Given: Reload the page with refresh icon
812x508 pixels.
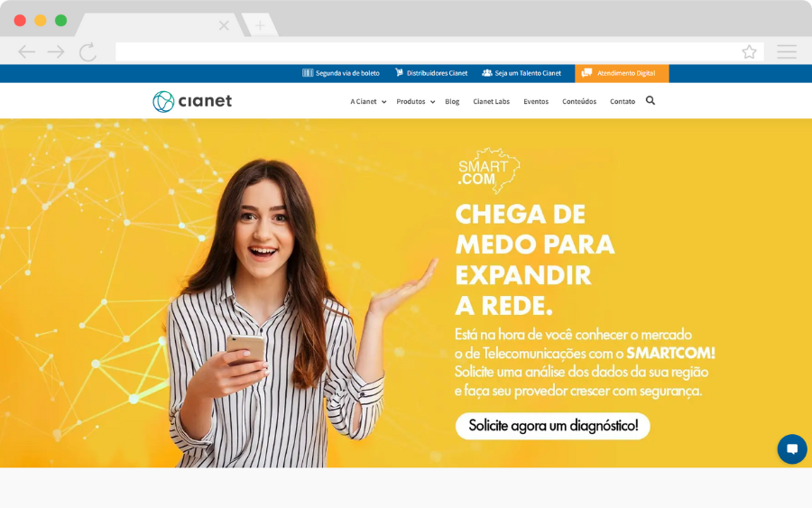Looking at the screenshot, I should [88, 51].
